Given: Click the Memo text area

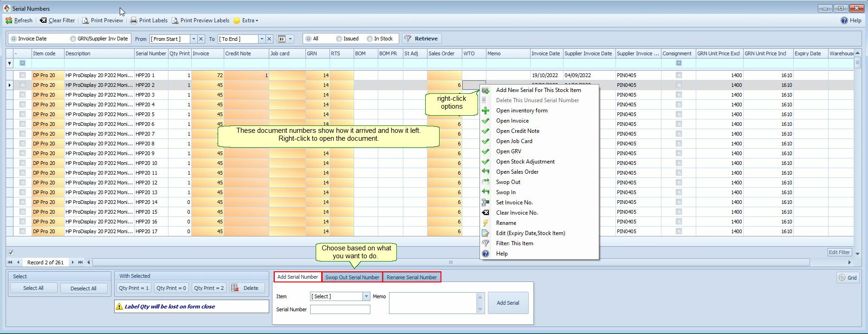Looking at the screenshot, I should coord(433,303).
